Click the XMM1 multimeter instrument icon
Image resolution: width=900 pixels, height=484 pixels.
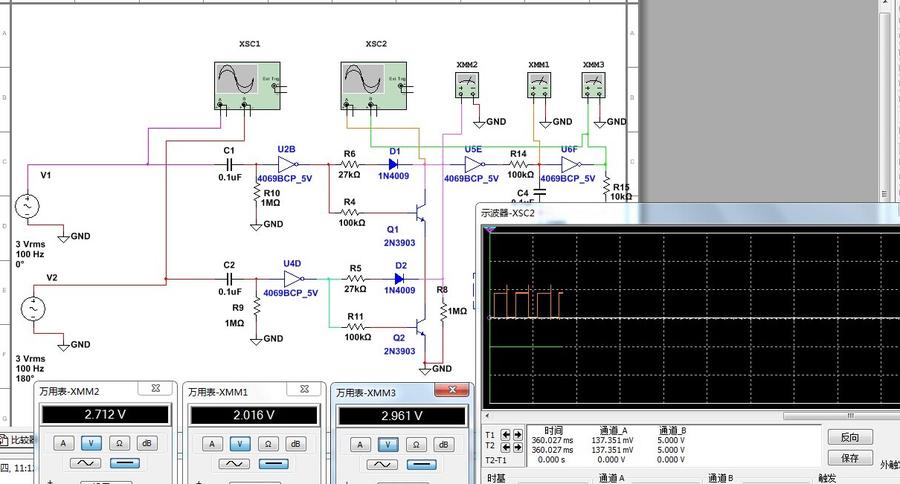(540, 87)
